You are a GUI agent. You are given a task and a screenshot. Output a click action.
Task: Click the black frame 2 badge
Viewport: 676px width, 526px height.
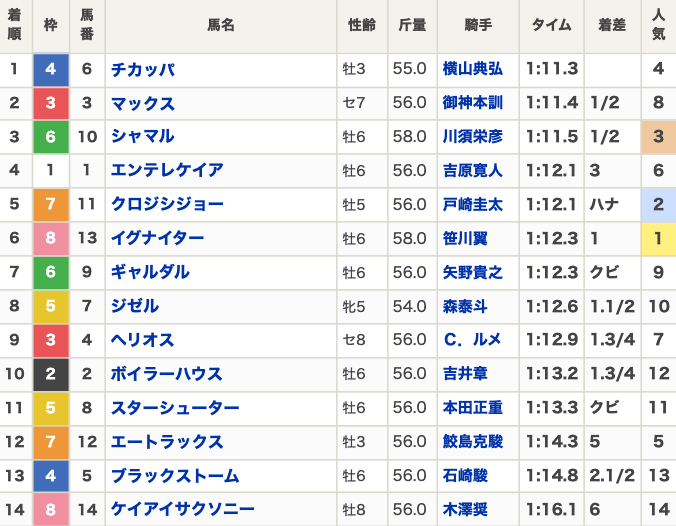click(51, 375)
